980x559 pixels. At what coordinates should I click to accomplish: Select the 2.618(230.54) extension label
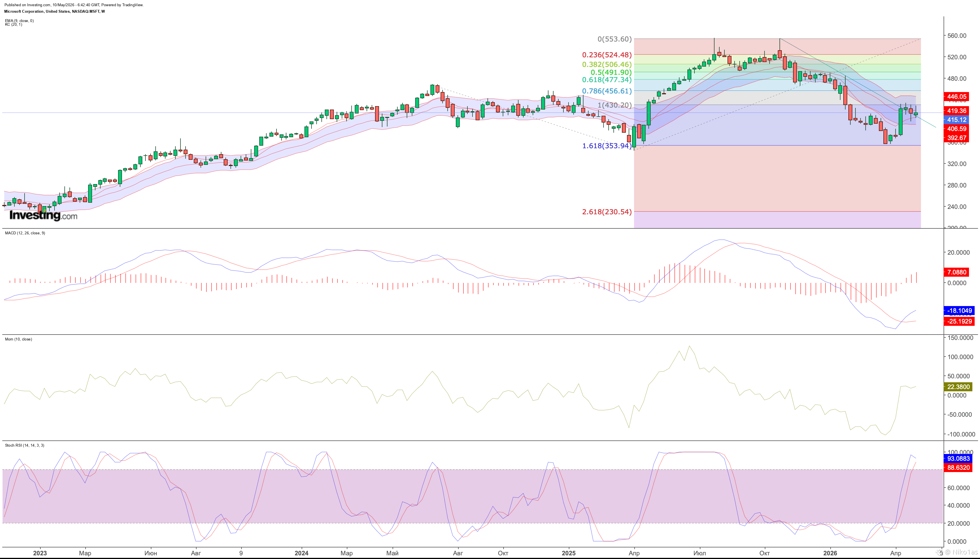[x=607, y=211]
